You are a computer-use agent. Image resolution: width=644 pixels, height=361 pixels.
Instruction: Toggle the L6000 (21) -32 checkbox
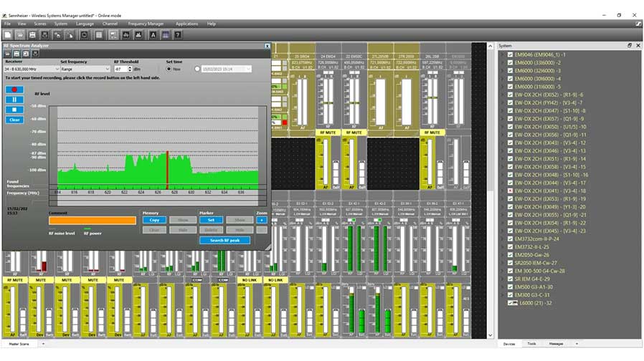tap(510, 303)
